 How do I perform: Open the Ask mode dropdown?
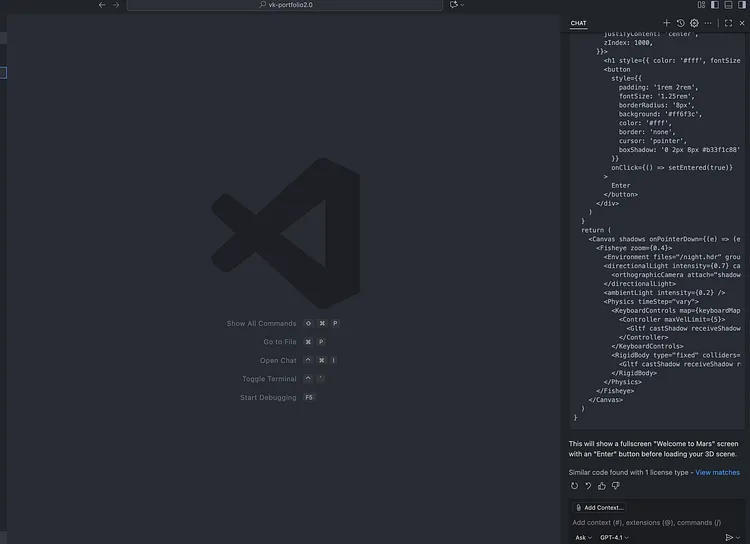584,537
